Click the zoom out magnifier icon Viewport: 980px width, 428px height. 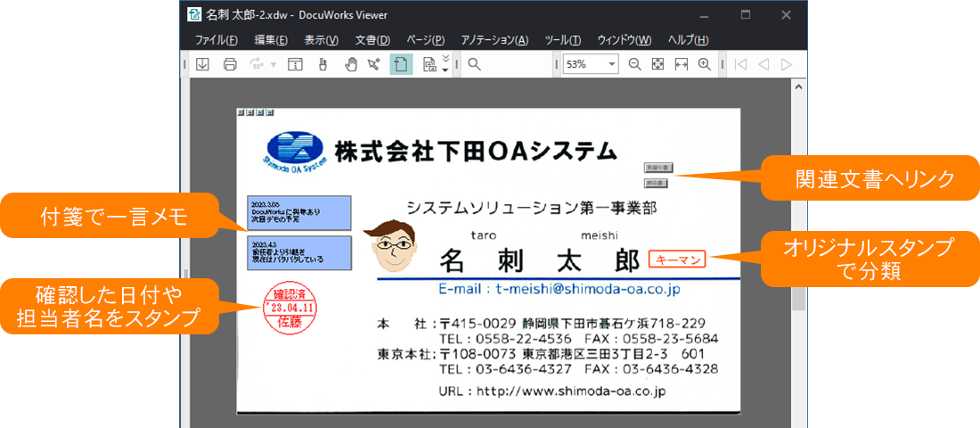635,64
